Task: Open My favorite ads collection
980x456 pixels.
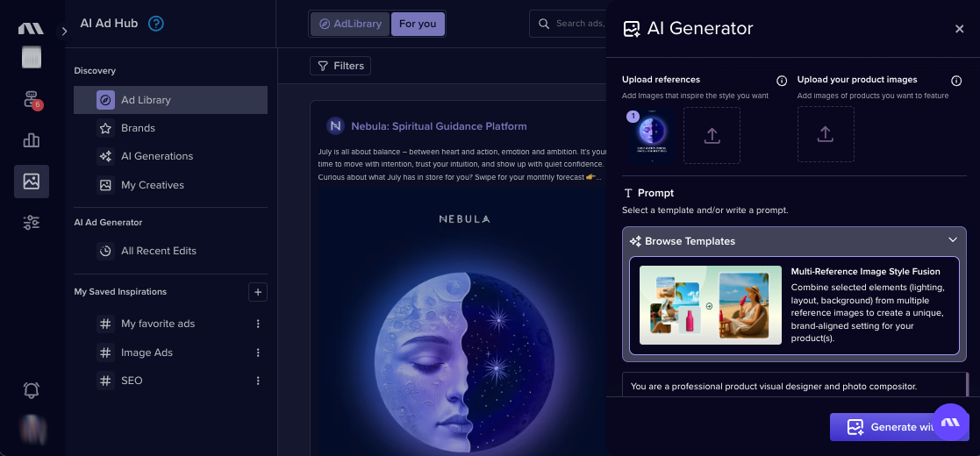Action: (x=158, y=324)
